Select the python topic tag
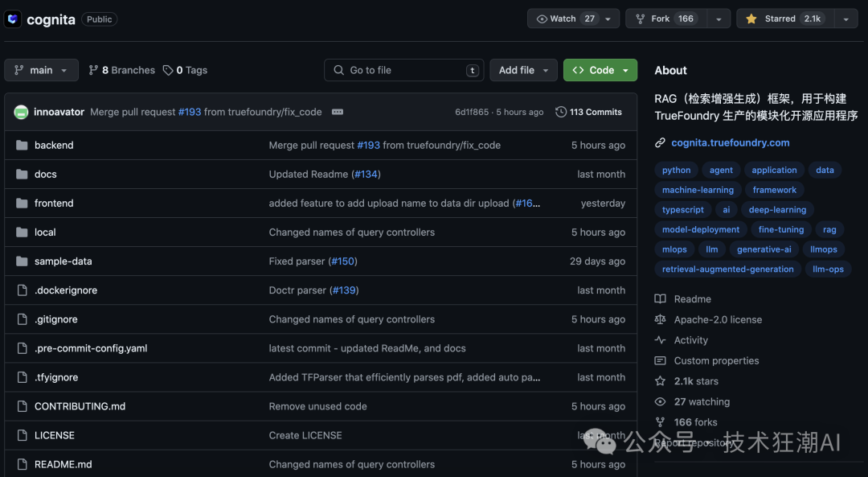Image resolution: width=868 pixels, height=477 pixels. 676,170
